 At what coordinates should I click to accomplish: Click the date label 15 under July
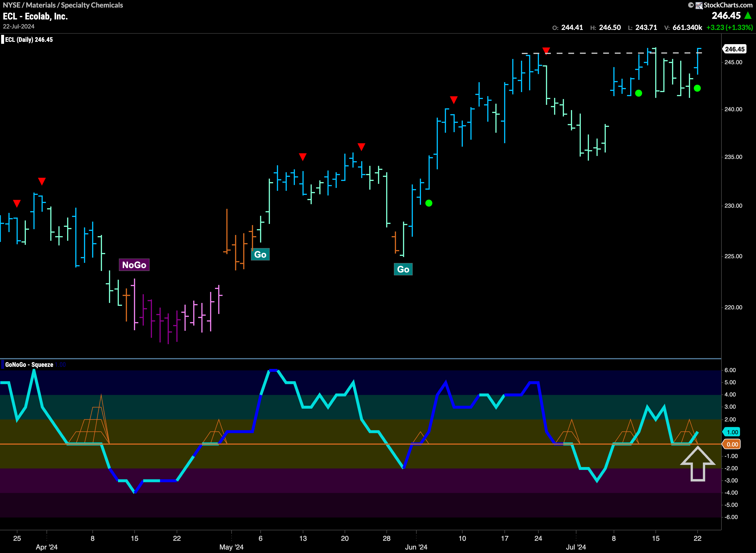tap(655, 538)
